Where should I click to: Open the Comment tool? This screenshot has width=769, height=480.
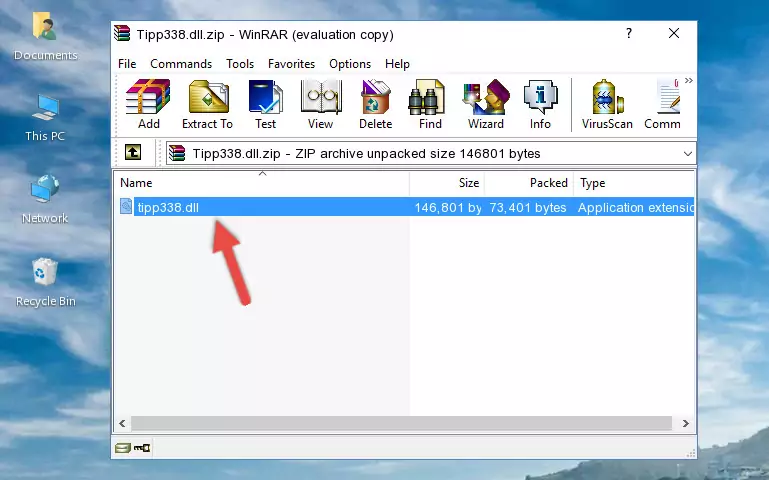click(x=663, y=104)
